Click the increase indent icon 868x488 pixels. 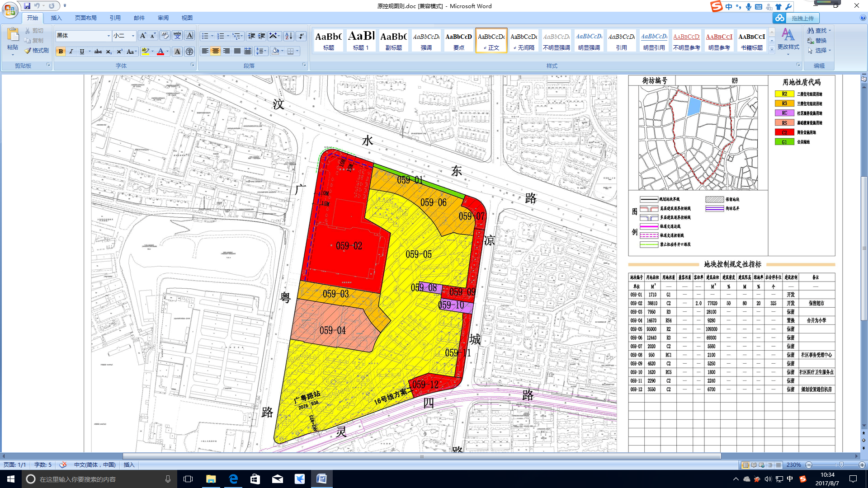262,36
